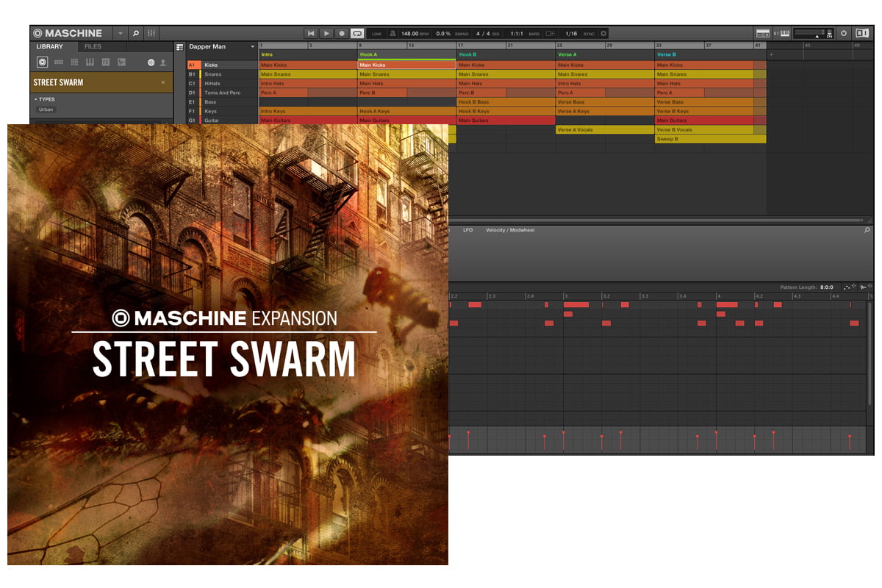Select the Sounds file type icon in browser
The width and height of the screenshot is (882, 588).
coord(74,62)
